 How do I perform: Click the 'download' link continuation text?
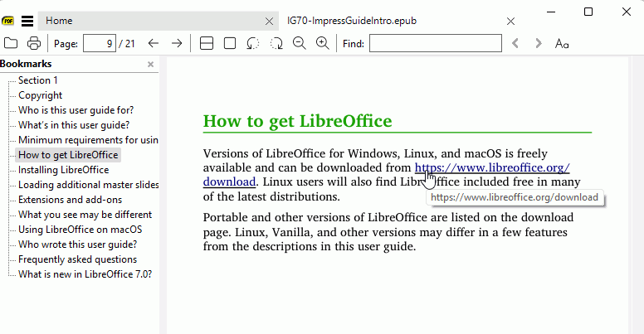click(x=229, y=182)
